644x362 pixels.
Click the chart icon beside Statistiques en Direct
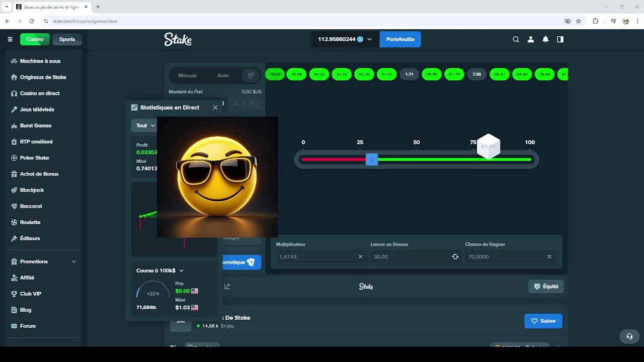click(134, 107)
